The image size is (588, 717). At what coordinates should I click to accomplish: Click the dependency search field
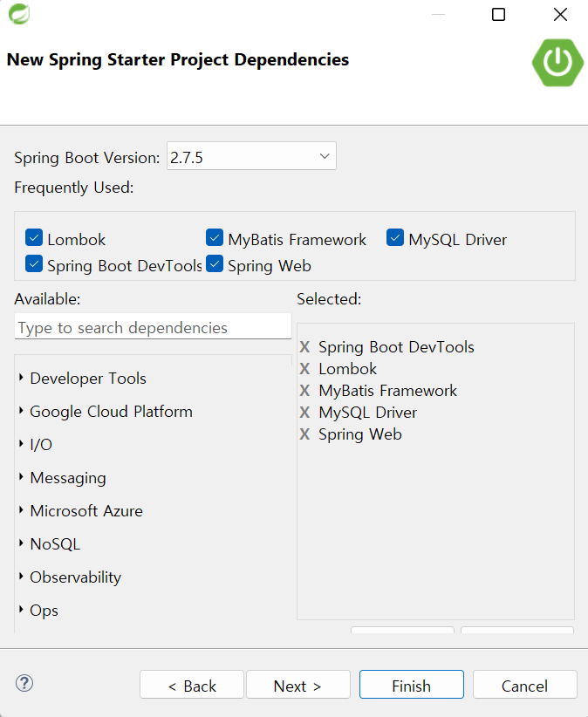click(153, 327)
